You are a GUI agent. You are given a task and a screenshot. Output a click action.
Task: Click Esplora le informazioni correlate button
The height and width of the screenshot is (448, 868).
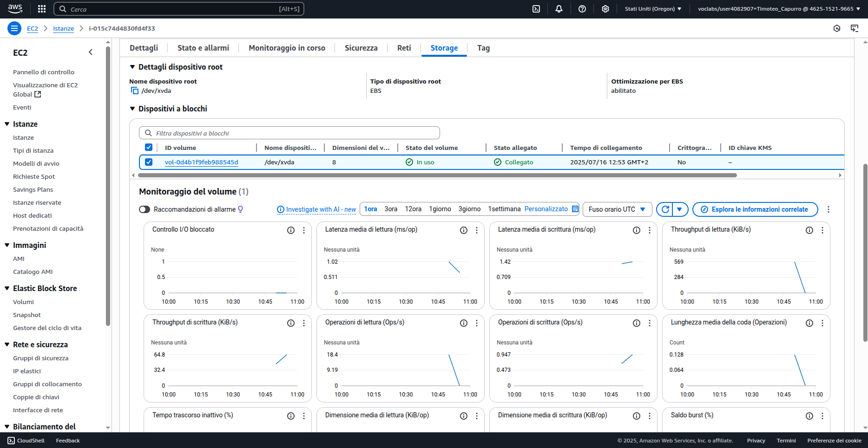755,209
